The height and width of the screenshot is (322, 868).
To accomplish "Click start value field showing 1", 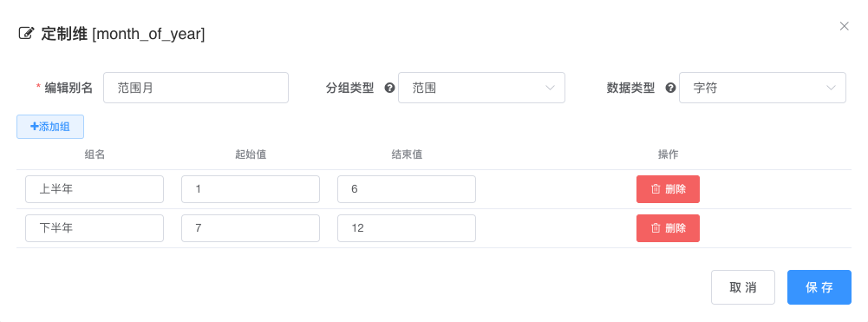I will pyautogui.click(x=251, y=189).
